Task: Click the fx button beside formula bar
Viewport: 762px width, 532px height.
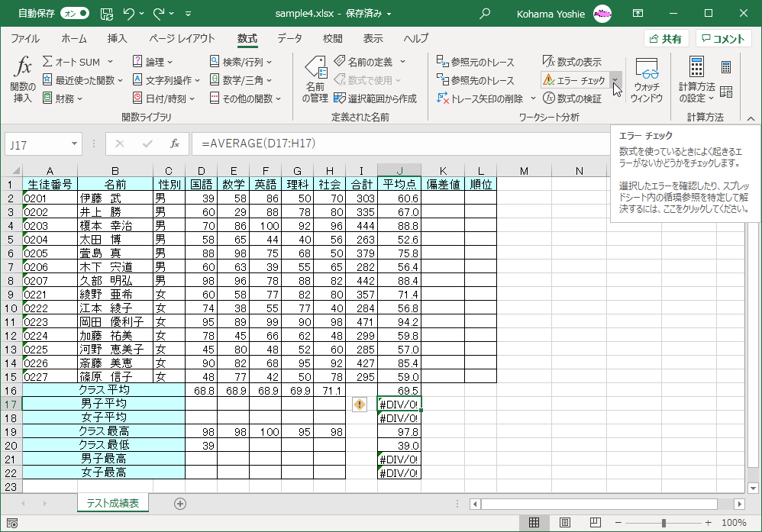Action: pos(175,143)
